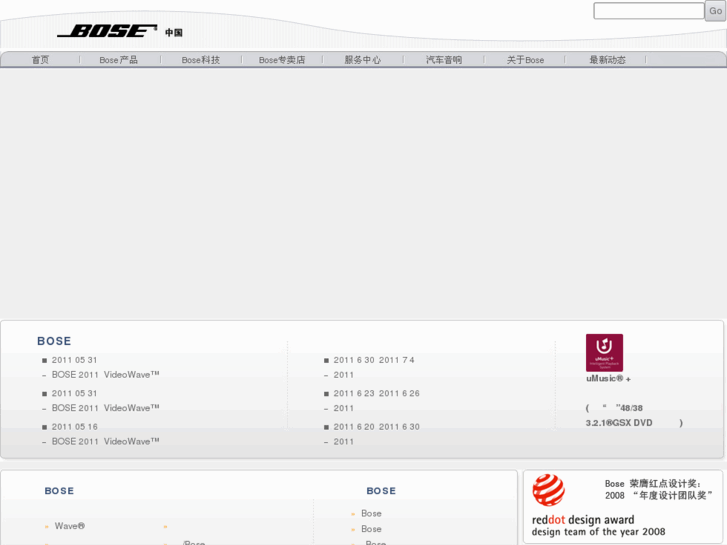Click the second 2011 05 31 news date

pos(74,393)
